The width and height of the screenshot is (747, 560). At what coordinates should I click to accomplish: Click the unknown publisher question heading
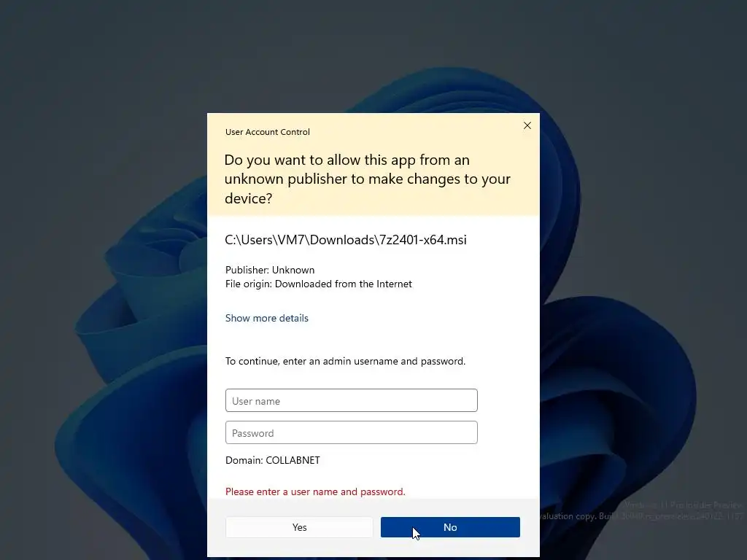click(x=368, y=179)
